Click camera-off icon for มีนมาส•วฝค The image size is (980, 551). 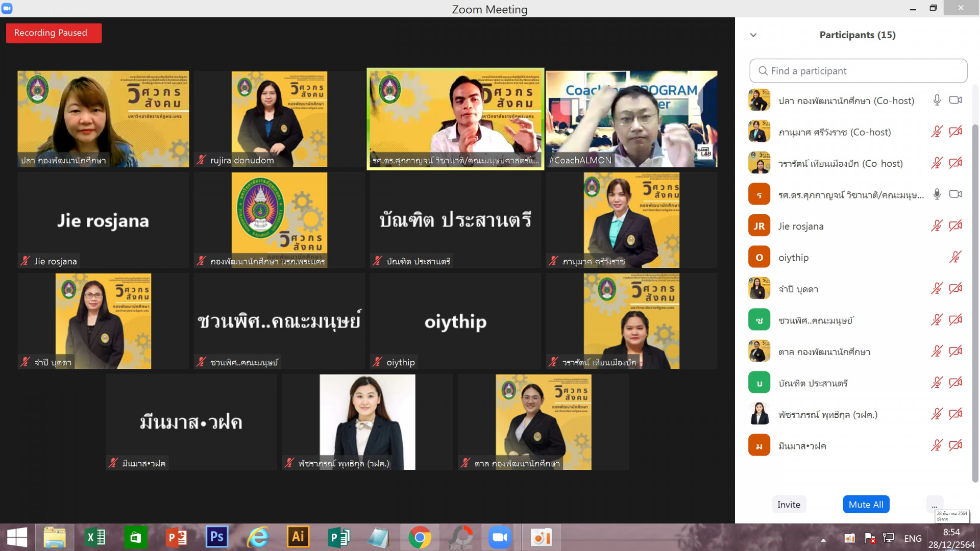[x=955, y=445]
